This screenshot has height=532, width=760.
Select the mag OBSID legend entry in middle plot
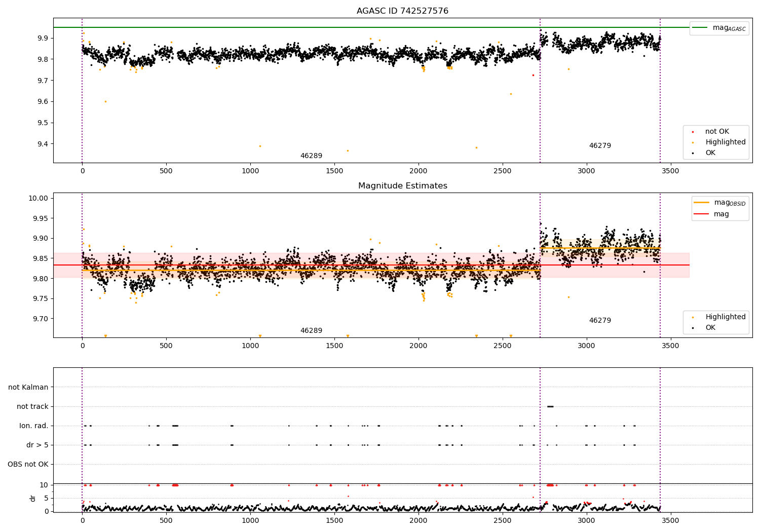[730, 203]
